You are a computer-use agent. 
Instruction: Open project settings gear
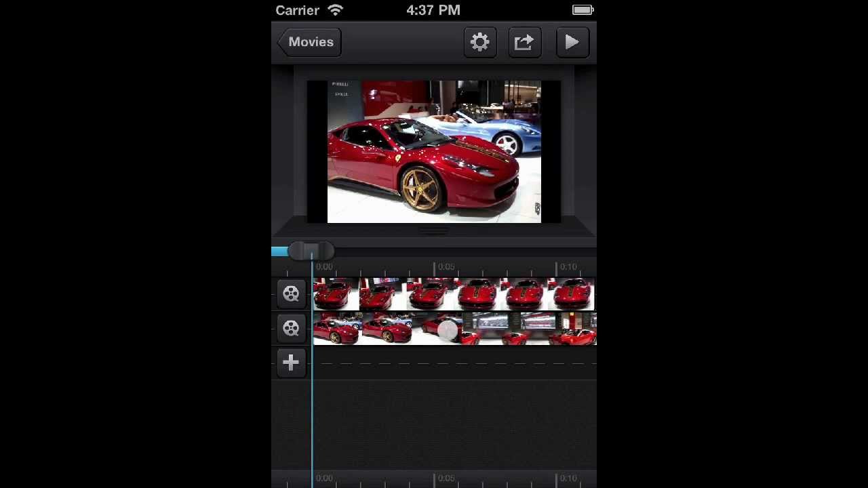480,42
